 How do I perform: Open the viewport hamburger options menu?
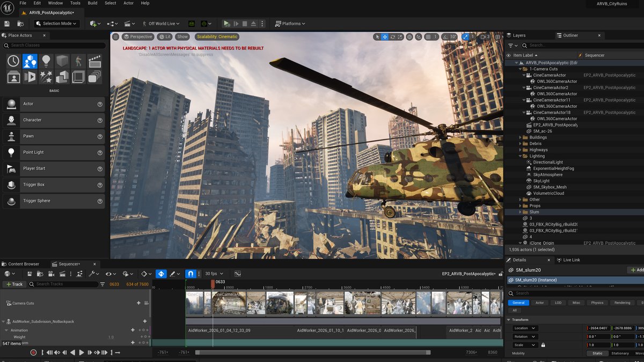coord(115,36)
